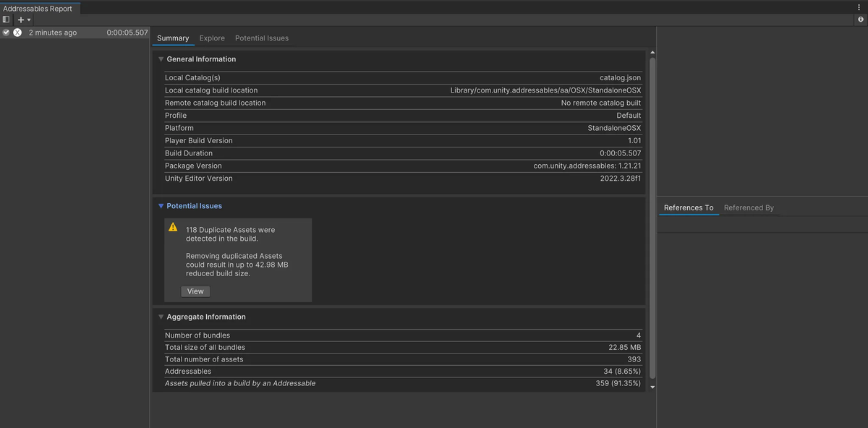Click the summary vertical scrollbar thumb
The image size is (868, 428).
pos(652,218)
